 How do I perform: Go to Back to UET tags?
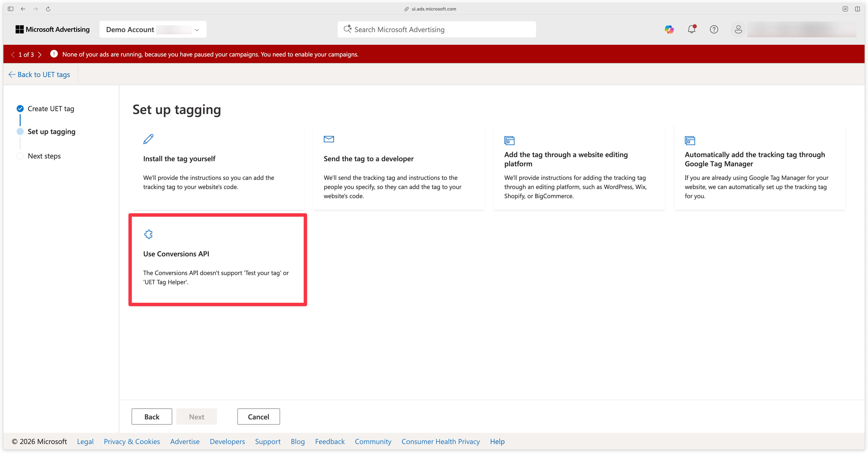tap(39, 74)
